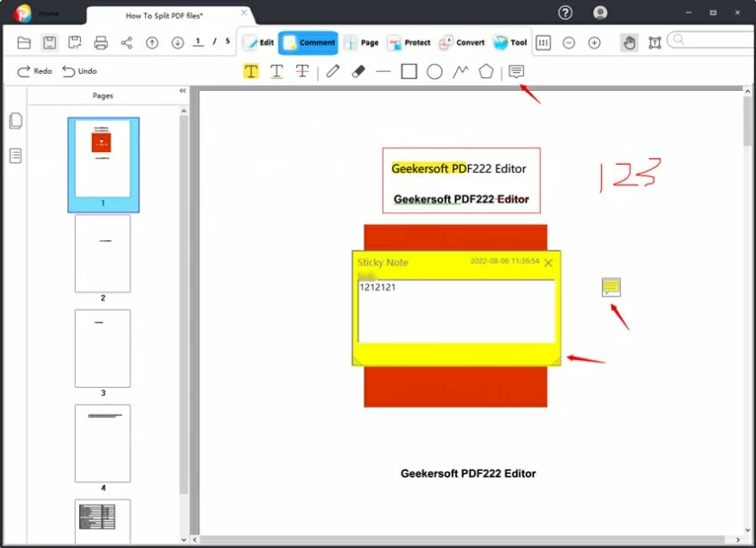This screenshot has width=756, height=548.
Task: Activate the hand pan tool
Action: [x=629, y=42]
